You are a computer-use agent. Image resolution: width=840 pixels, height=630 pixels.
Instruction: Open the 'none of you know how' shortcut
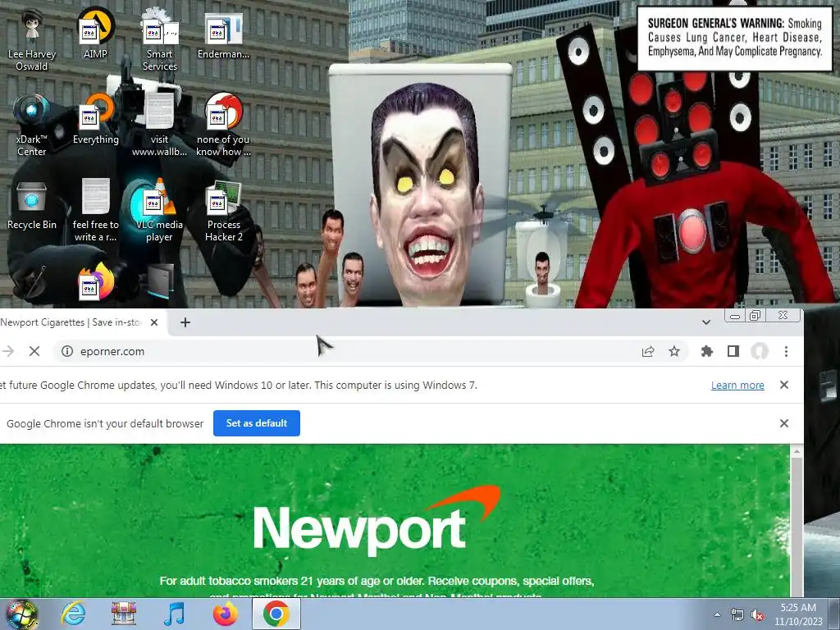(x=223, y=125)
